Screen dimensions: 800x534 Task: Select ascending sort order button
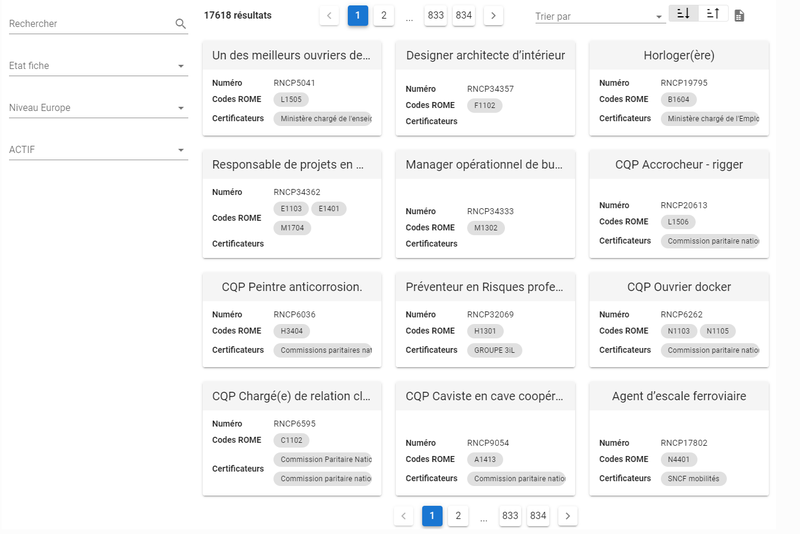click(712, 14)
